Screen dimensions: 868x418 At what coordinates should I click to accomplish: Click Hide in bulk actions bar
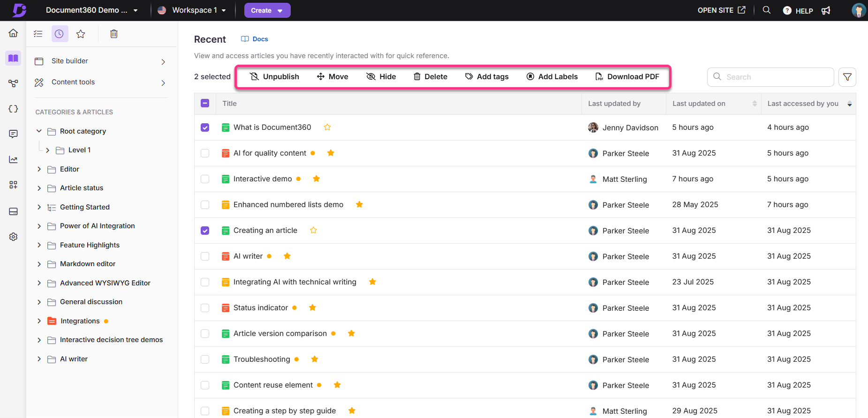381,76
